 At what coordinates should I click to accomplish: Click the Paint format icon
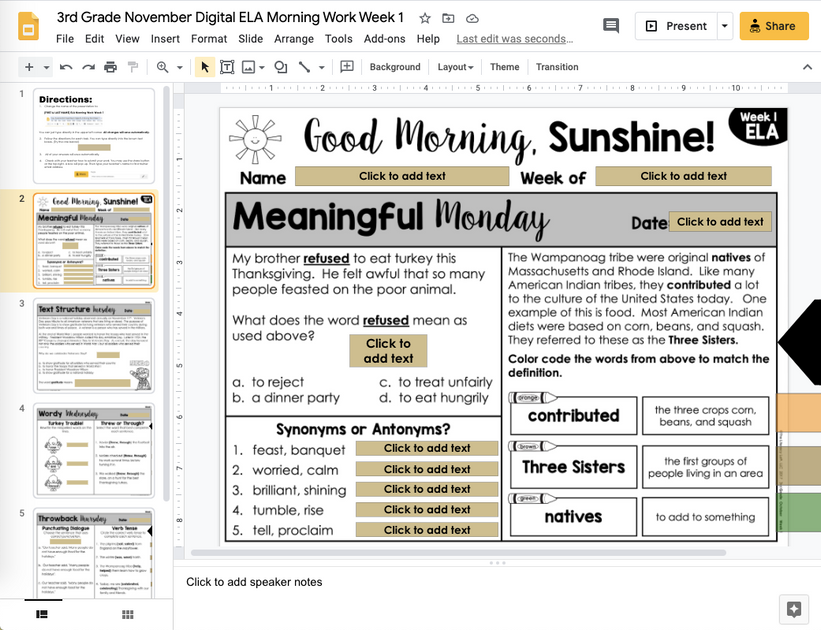click(131, 67)
